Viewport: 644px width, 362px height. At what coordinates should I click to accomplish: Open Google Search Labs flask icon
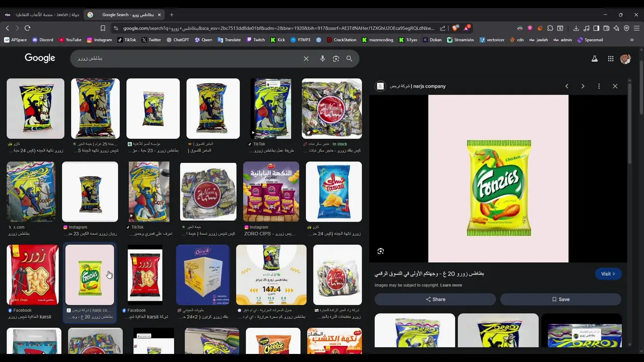[594, 59]
